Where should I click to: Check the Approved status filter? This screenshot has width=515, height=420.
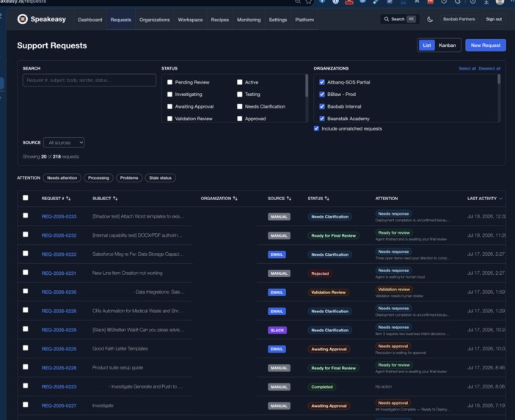tap(240, 119)
